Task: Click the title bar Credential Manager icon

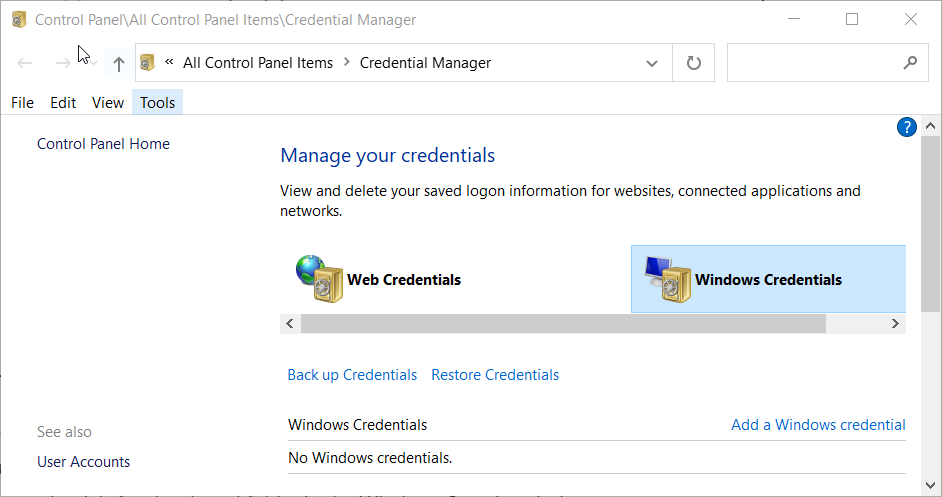Action: coord(19,20)
